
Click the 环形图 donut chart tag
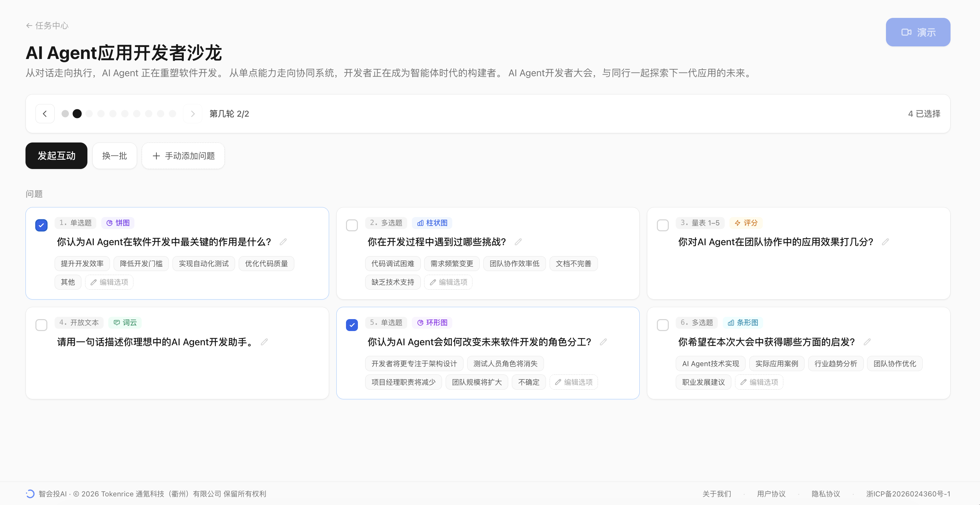click(x=432, y=322)
